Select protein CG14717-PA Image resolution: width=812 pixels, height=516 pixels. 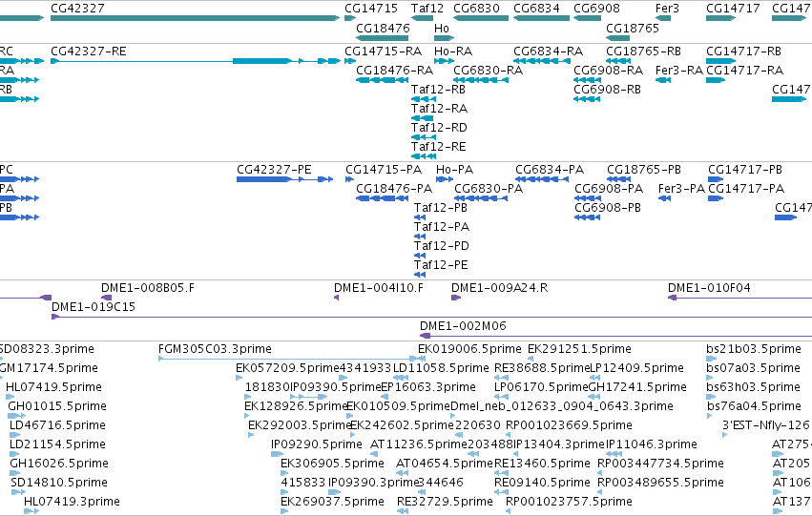[716, 198]
